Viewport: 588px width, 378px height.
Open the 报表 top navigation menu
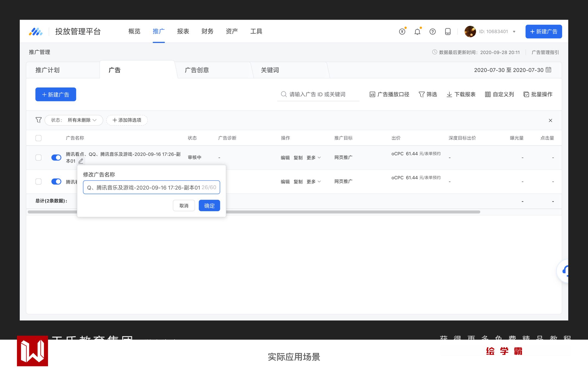(x=183, y=31)
